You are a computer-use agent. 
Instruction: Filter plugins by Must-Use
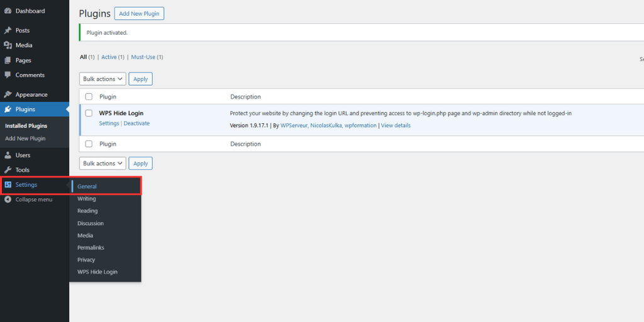143,57
